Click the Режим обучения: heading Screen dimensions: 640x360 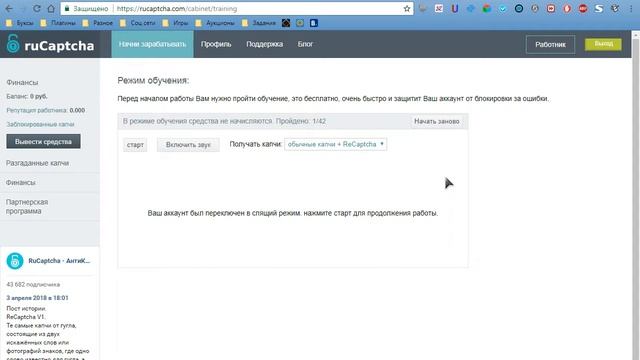pos(153,80)
